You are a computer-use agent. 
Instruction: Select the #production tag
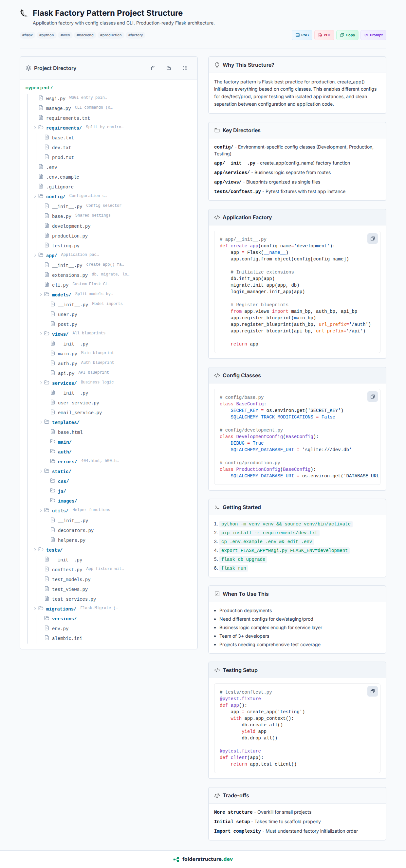[111, 35]
